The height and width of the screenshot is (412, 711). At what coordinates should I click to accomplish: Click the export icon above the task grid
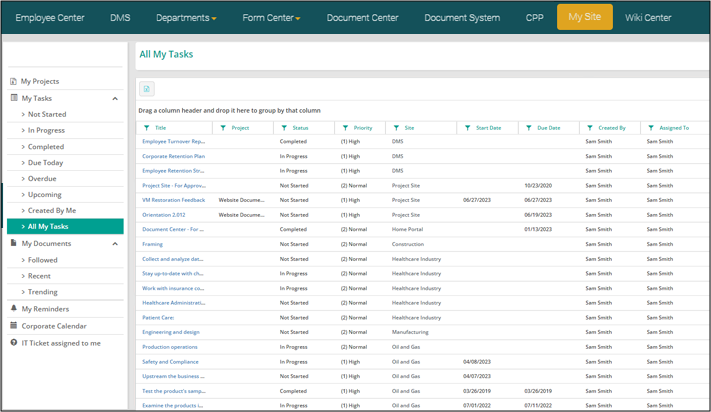146,89
